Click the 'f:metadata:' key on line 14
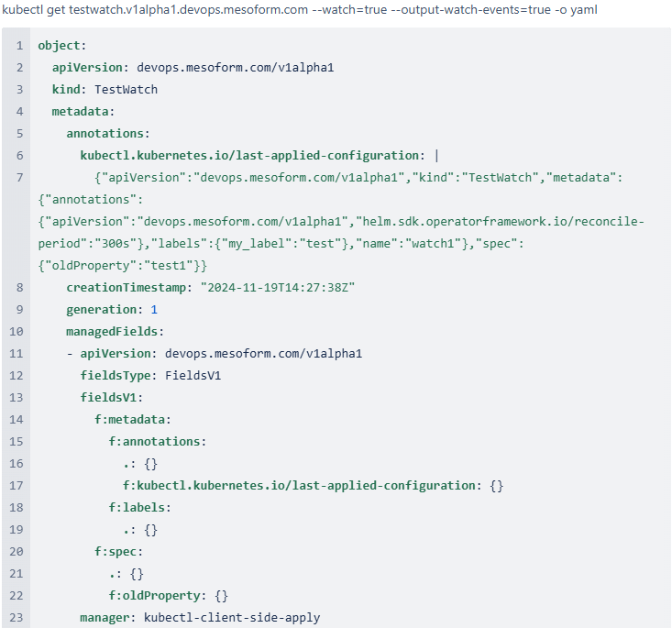Viewport: 672px width, 628px height. coord(133,419)
